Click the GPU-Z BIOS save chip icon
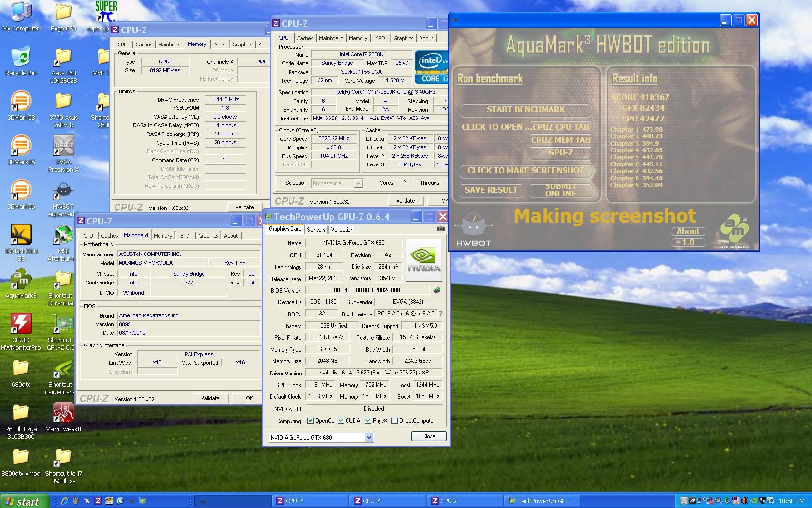Image resolution: width=812 pixels, height=508 pixels. (x=437, y=290)
